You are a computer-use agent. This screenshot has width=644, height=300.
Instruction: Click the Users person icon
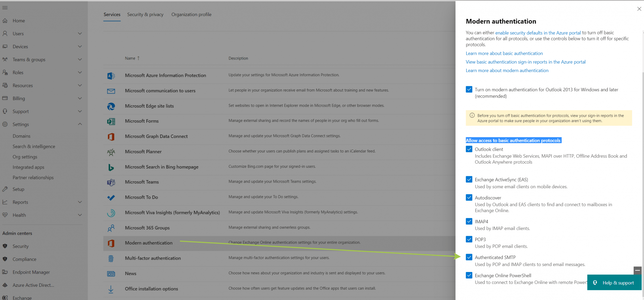coord(5,33)
